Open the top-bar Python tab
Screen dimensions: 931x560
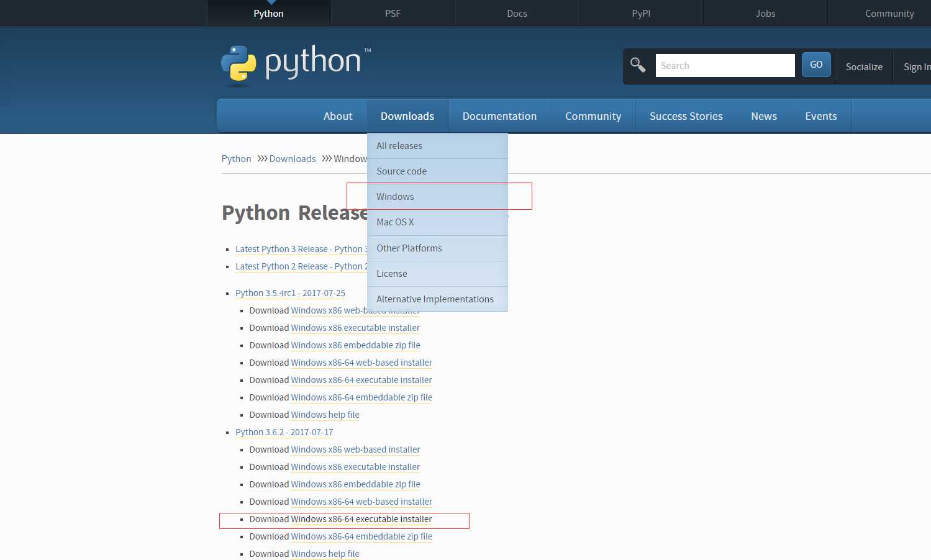click(x=268, y=13)
